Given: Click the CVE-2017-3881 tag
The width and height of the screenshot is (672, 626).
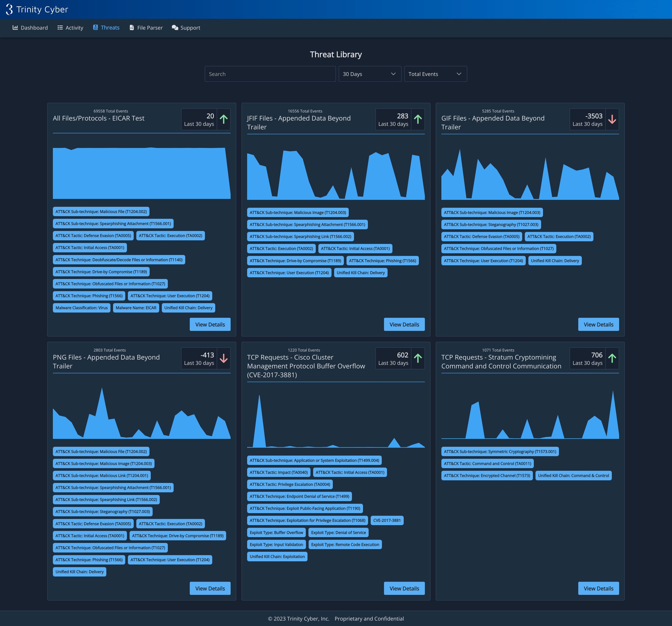Looking at the screenshot, I should tap(387, 520).
